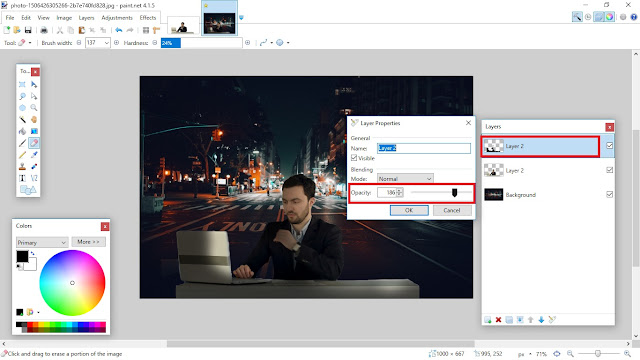The width and height of the screenshot is (640, 360).
Task: Open the px units selector in status bar
Action: 524,354
